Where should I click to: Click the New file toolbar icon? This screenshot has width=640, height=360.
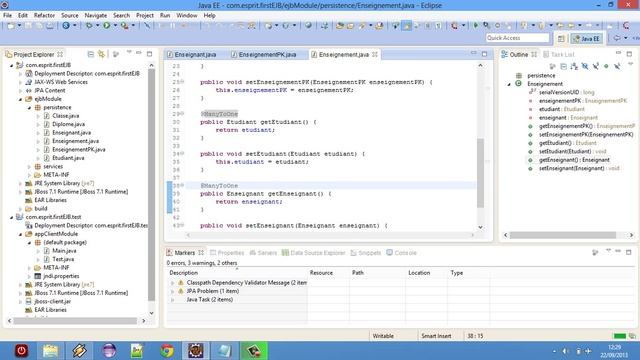point(11,26)
